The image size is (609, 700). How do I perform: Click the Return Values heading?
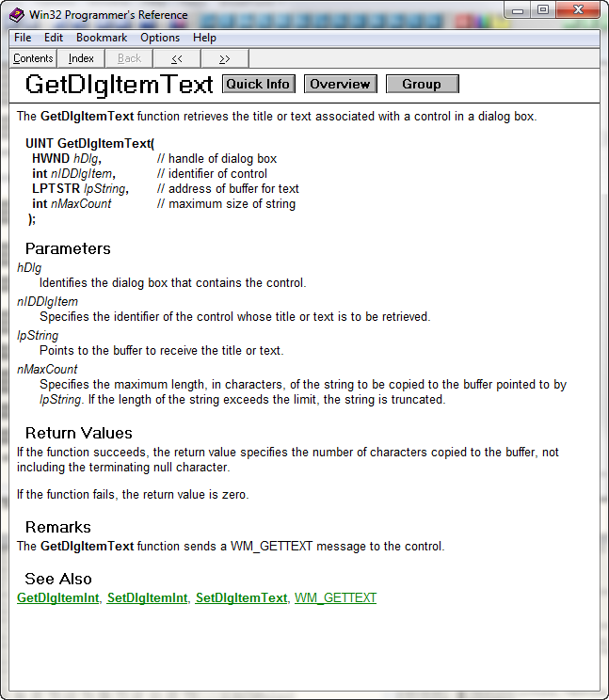click(x=78, y=433)
